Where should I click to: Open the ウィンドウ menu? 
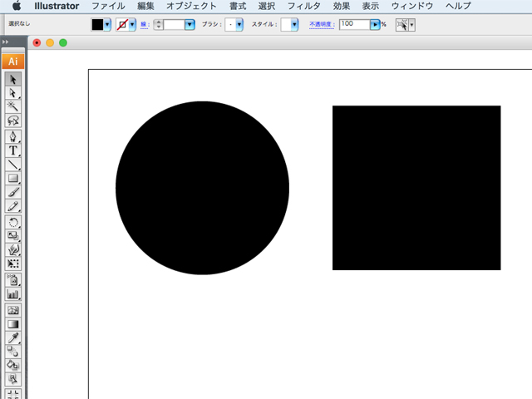pos(412,6)
